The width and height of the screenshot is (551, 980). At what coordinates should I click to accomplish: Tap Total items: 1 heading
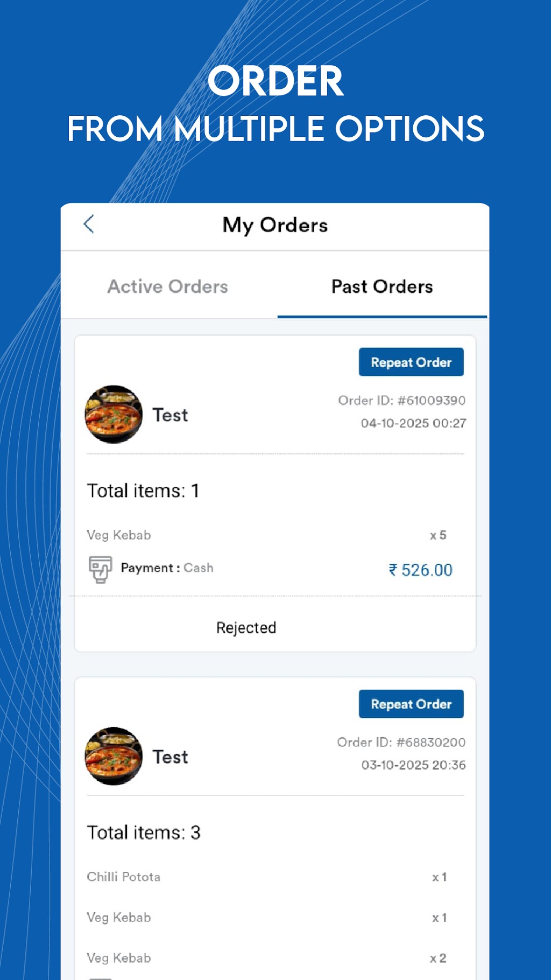(143, 491)
